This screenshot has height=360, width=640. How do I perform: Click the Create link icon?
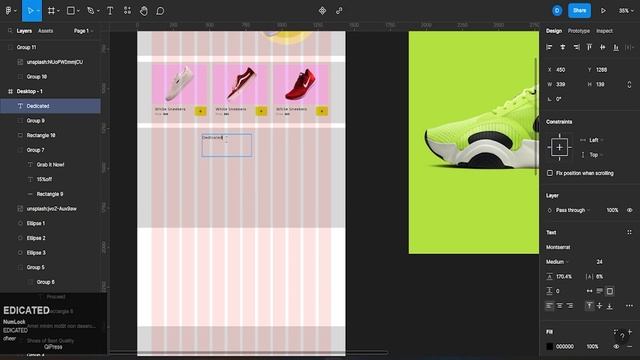339,11
